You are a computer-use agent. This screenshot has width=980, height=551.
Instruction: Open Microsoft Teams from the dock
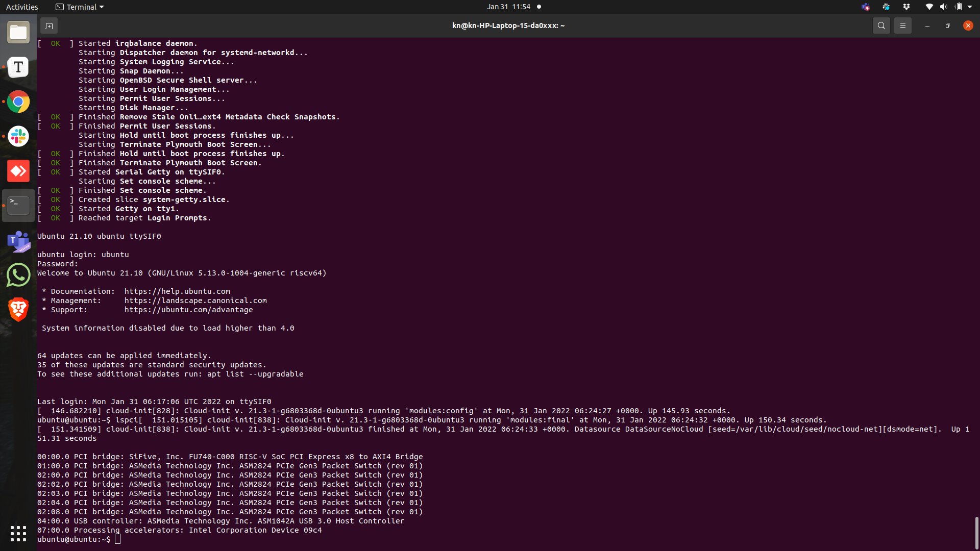[18, 240]
